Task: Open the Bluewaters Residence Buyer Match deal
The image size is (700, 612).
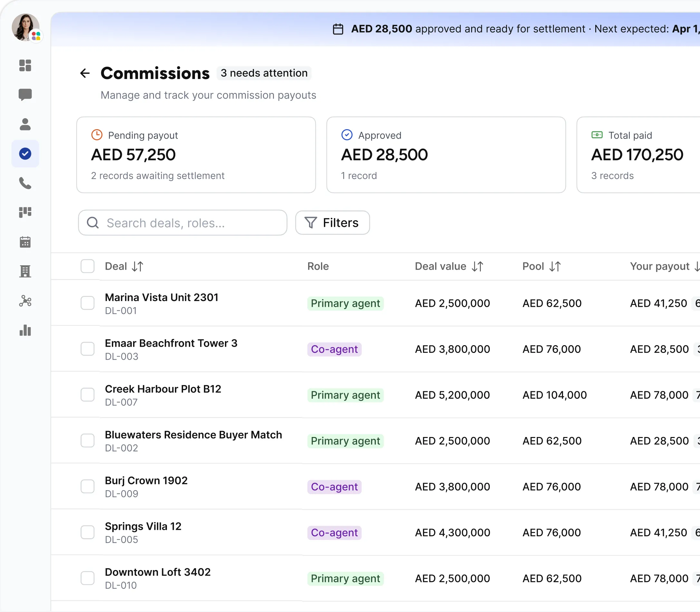Action: pos(193,435)
